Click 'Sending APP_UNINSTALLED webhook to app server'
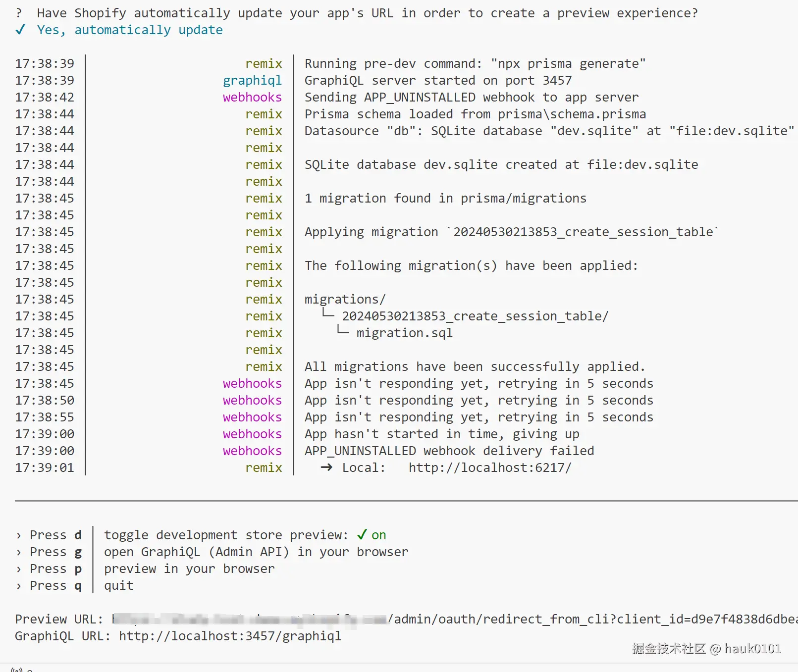This screenshot has height=672, width=798. point(472,97)
